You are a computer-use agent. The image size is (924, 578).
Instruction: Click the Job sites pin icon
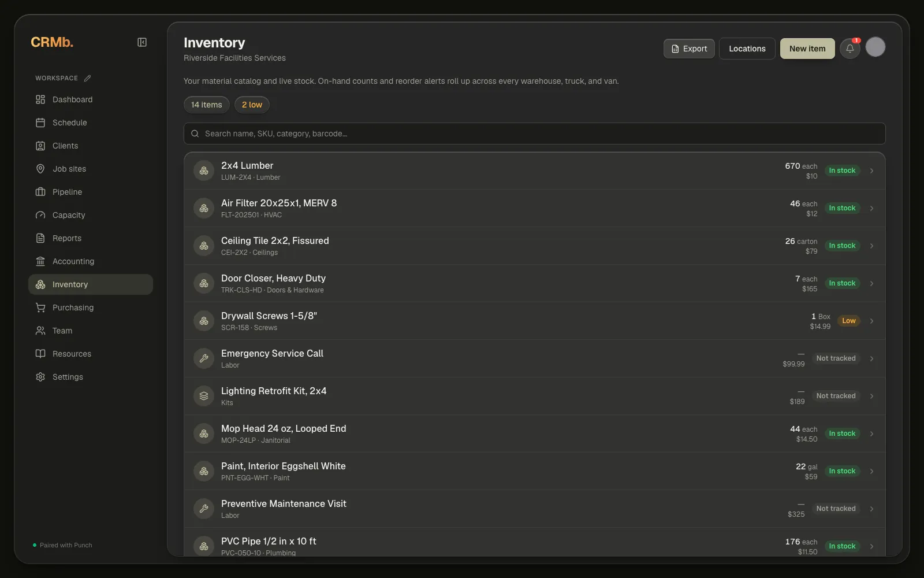point(40,169)
